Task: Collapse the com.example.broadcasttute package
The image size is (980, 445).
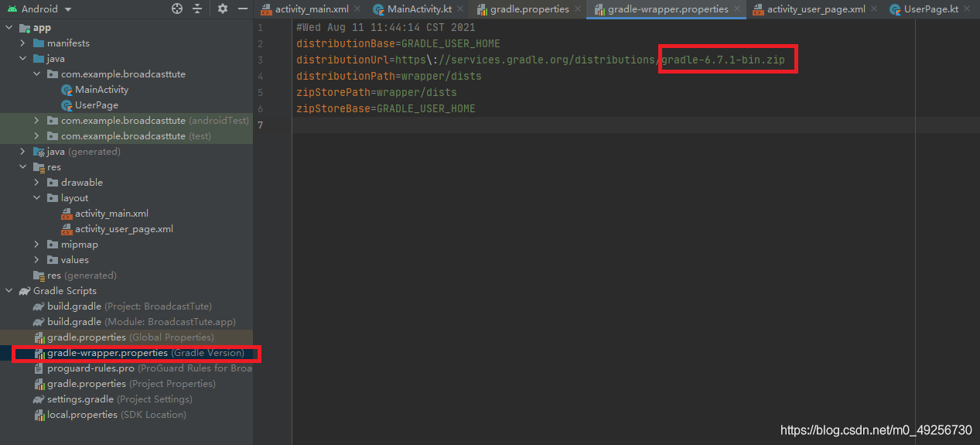Action: (37, 74)
